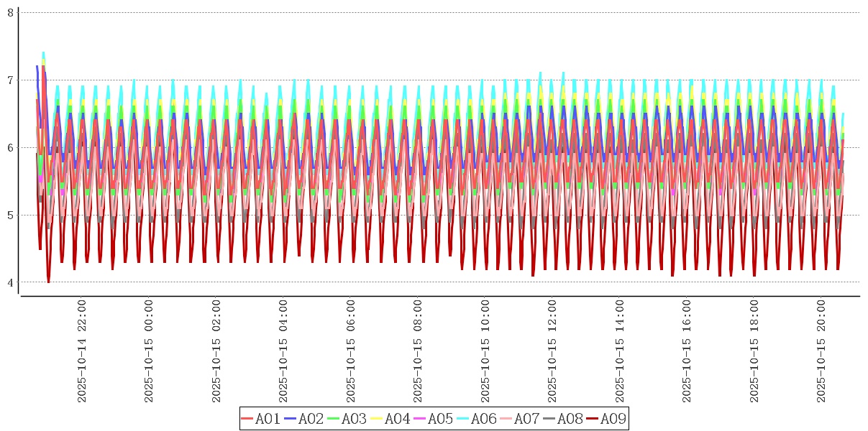Screen dimensions: 868x431
Task: Click the green A03 legend line marker
Action: click(334, 419)
